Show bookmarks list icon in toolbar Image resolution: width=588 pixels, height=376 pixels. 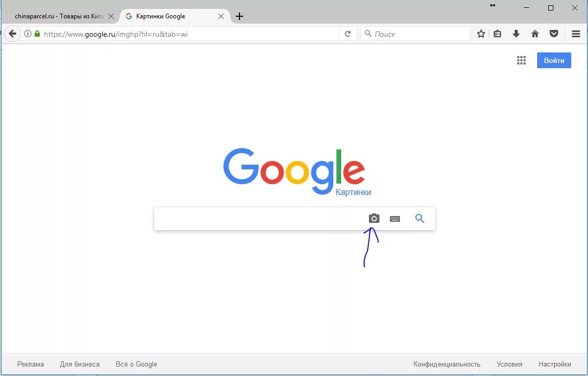click(497, 34)
